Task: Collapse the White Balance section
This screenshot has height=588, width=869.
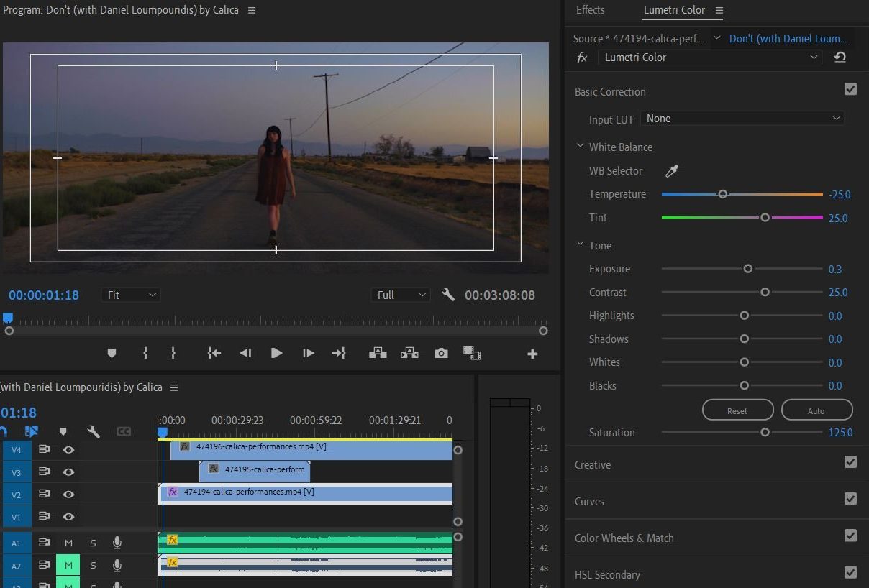Action: point(580,146)
